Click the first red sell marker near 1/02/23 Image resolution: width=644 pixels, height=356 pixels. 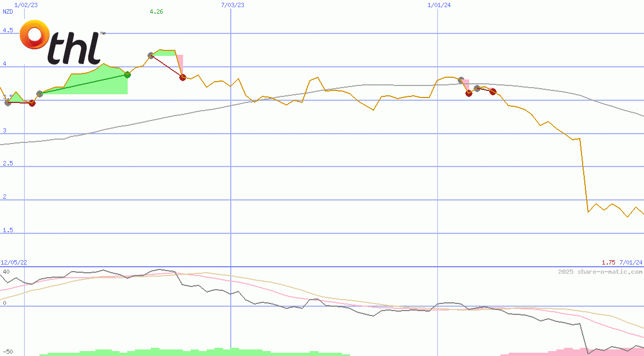point(32,103)
